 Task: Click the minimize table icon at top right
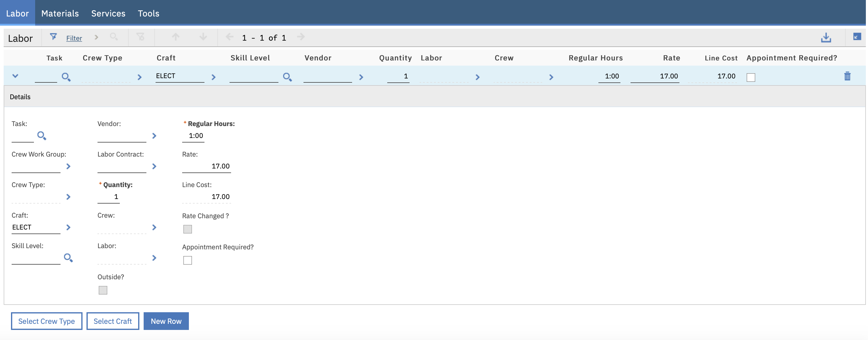coord(857,37)
